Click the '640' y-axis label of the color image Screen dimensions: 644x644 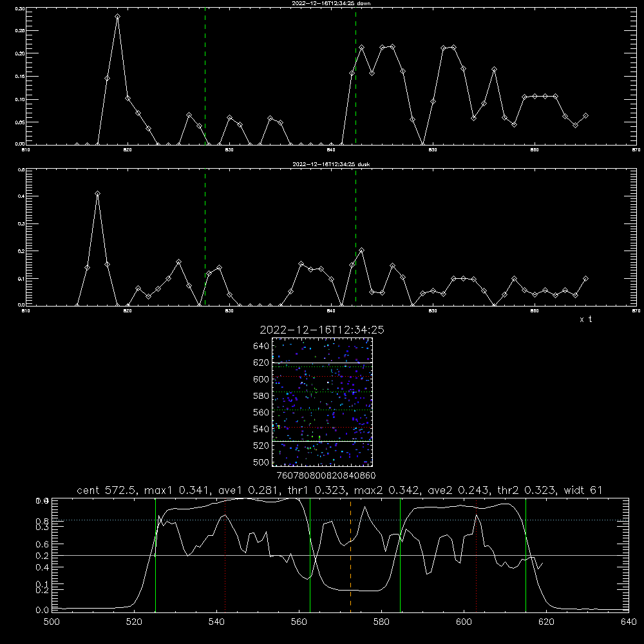tap(261, 346)
